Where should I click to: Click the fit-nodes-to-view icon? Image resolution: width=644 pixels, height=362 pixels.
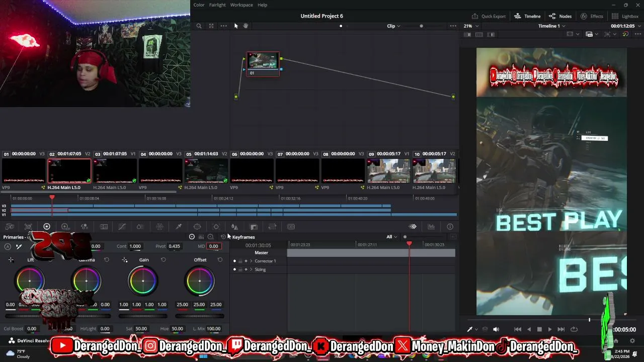(x=211, y=26)
